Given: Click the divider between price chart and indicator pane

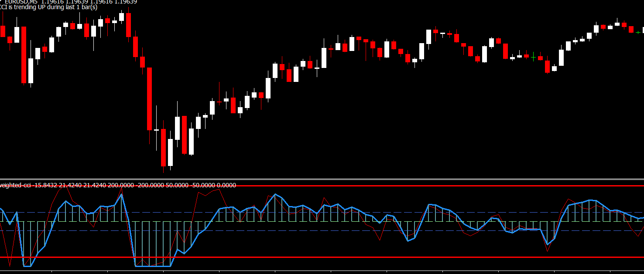Looking at the screenshot, I should 322,179.
